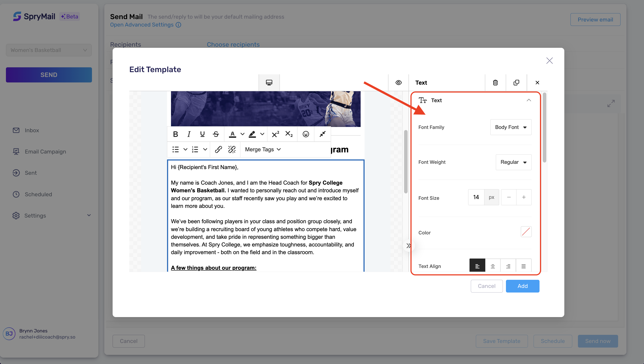This screenshot has width=644, height=364.
Task: Click the BJ user avatar
Action: 9,334
